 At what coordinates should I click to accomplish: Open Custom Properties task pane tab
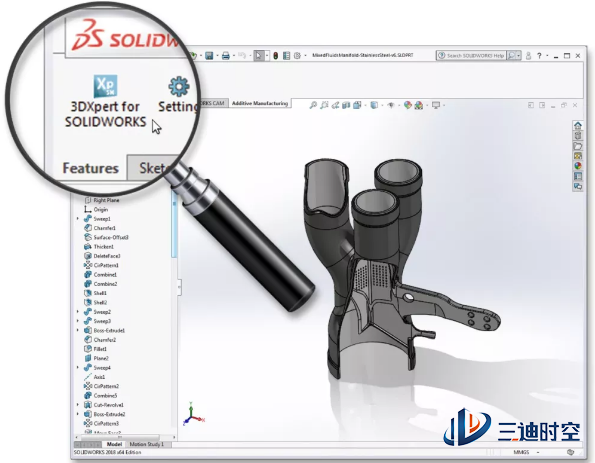(x=578, y=176)
